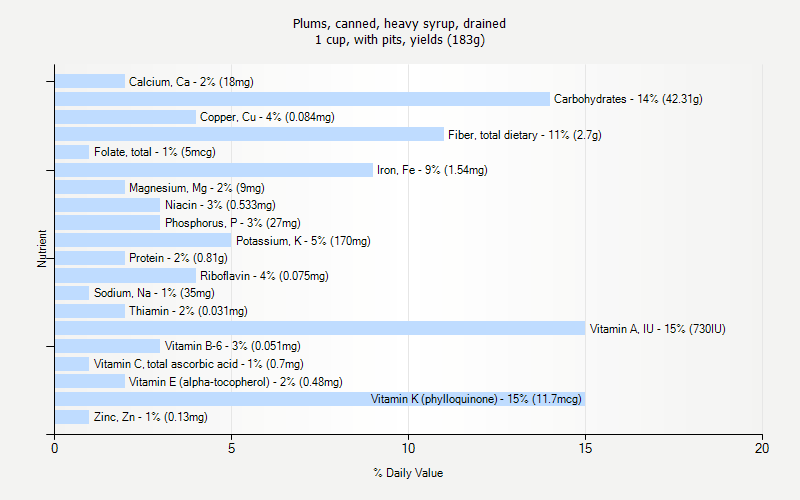Image resolution: width=800 pixels, height=500 pixels.
Task: Click the x-axis tick label 5
Action: pos(232,448)
